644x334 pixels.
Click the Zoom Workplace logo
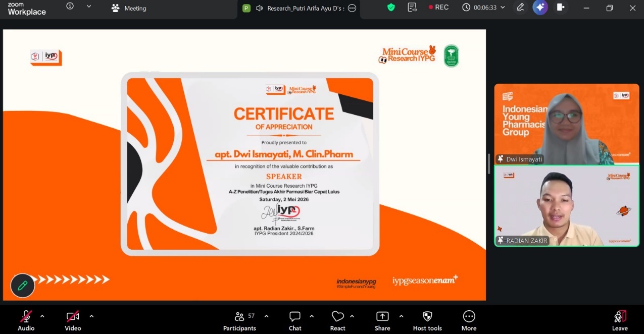pyautogui.click(x=26, y=9)
